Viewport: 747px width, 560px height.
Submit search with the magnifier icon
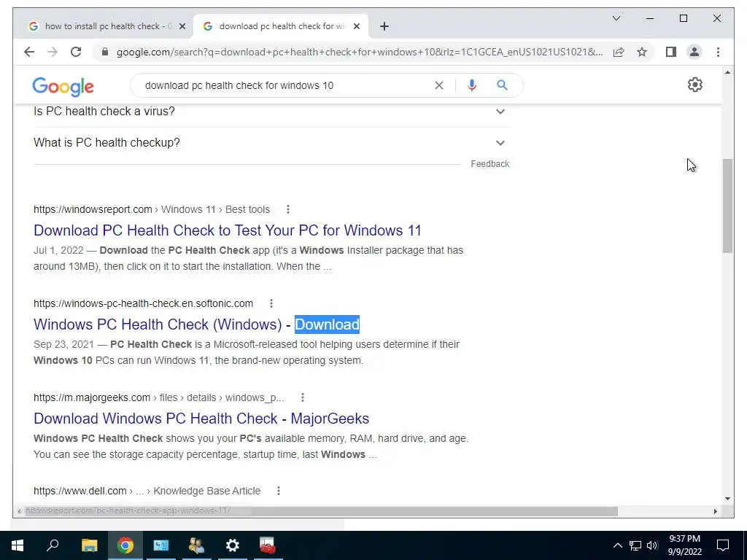(x=502, y=85)
